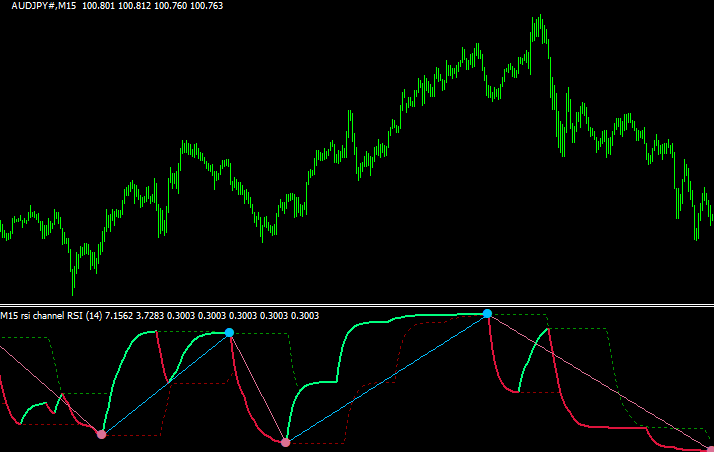Click pink line descending from right blue dot
Viewport: 714px width, 452px height.
(x=598, y=381)
